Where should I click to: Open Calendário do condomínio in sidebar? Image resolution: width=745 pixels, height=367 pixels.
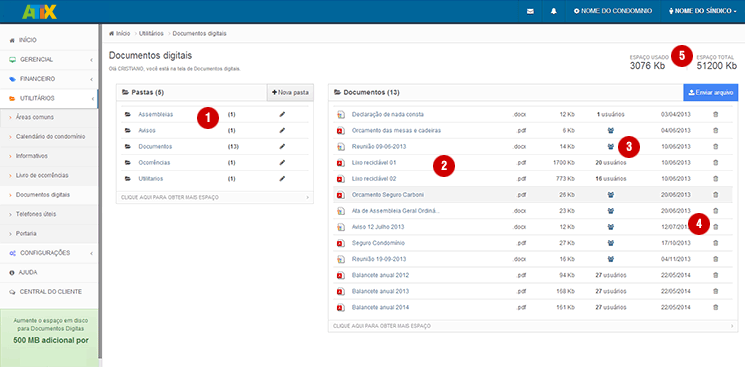click(49, 136)
